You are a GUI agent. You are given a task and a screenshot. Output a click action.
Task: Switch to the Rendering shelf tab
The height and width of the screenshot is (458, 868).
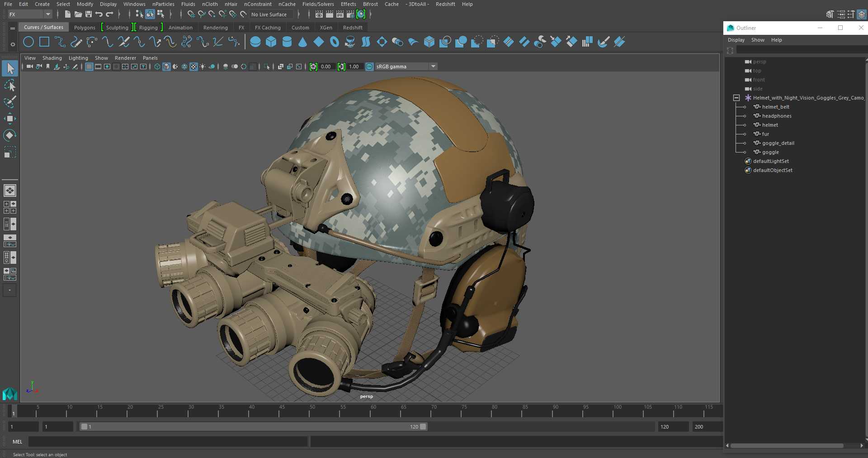pyautogui.click(x=216, y=28)
